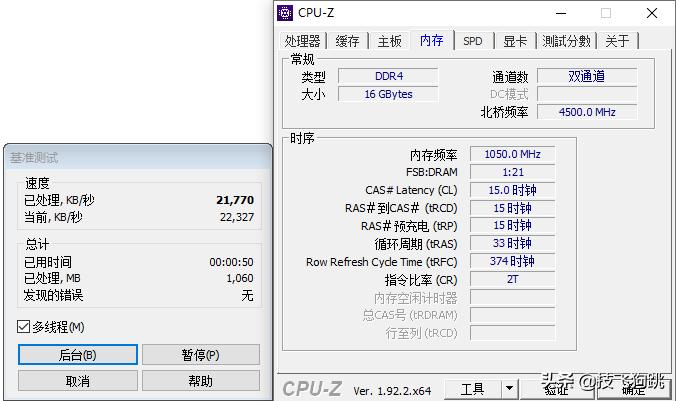Screen dimensions: 676x401
Task: Click the 发现的错误 value 无
Action: click(x=247, y=295)
